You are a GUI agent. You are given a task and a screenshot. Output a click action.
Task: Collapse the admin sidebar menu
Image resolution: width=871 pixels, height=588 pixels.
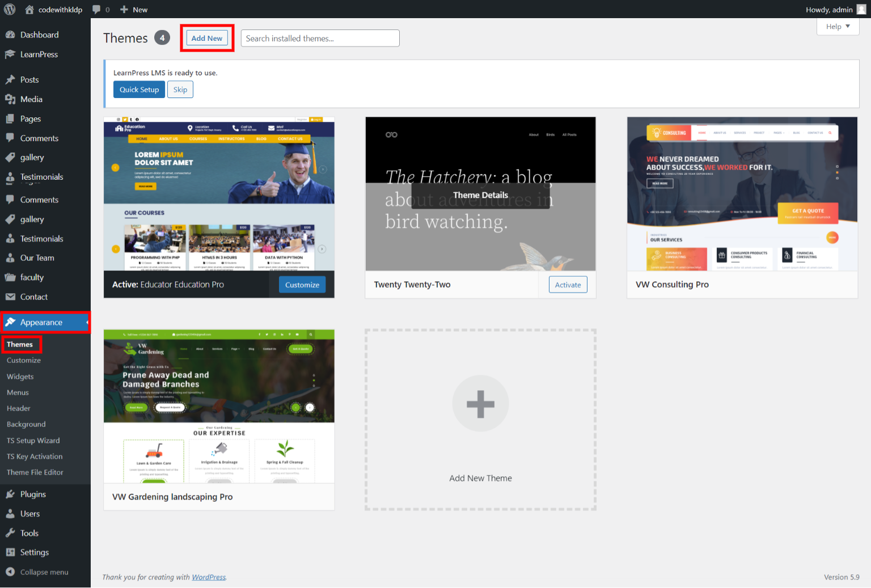coord(37,572)
